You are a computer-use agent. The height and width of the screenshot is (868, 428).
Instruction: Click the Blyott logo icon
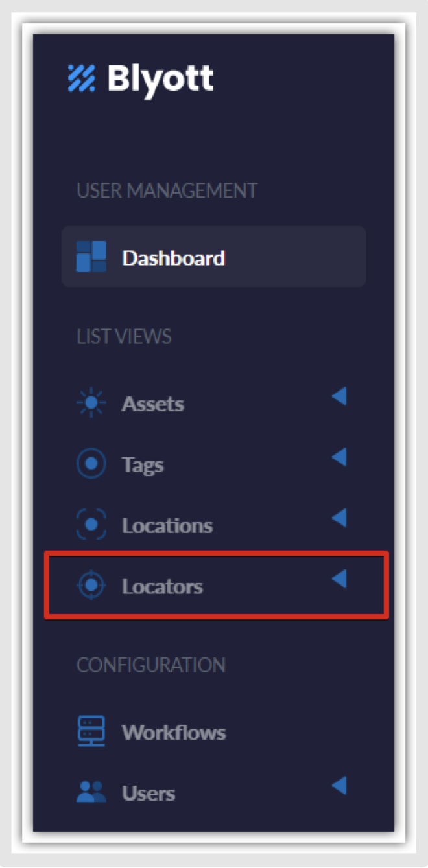point(82,78)
